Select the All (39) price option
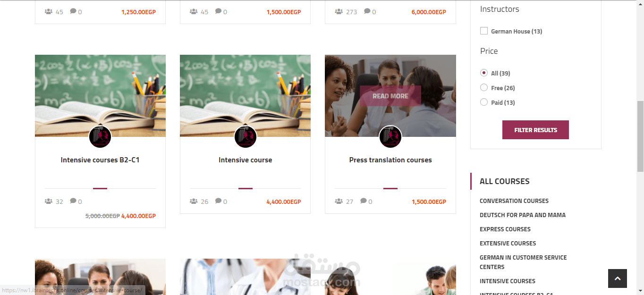This screenshot has height=295, width=644. pyautogui.click(x=484, y=73)
